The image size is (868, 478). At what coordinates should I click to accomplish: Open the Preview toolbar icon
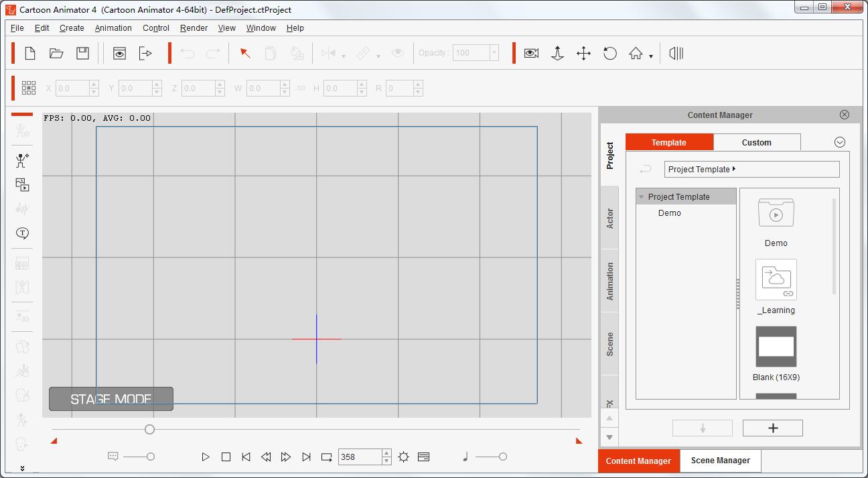[119, 54]
